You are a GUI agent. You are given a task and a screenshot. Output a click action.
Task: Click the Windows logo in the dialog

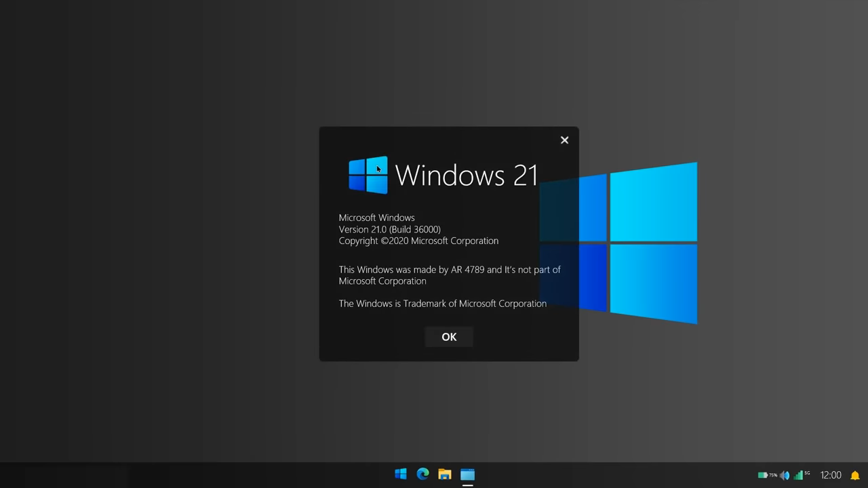pyautogui.click(x=368, y=175)
